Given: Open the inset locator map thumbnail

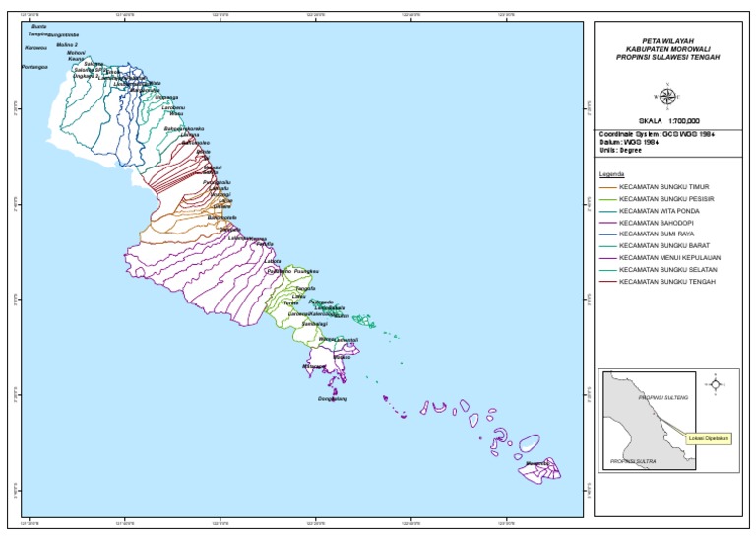Looking at the screenshot, I should (x=649, y=420).
